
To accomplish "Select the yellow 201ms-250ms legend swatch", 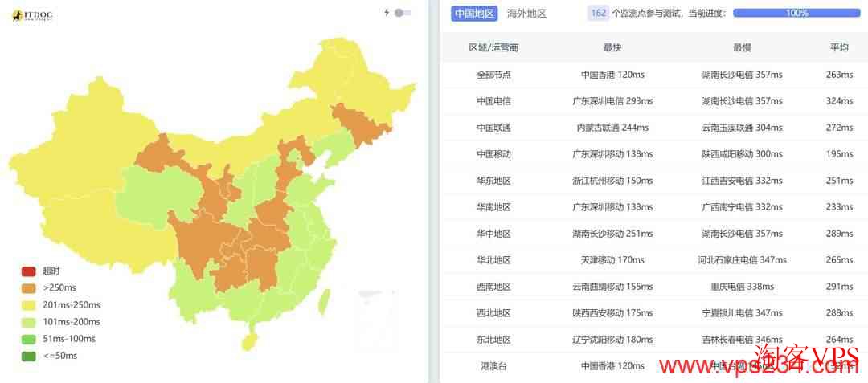I will [x=29, y=305].
